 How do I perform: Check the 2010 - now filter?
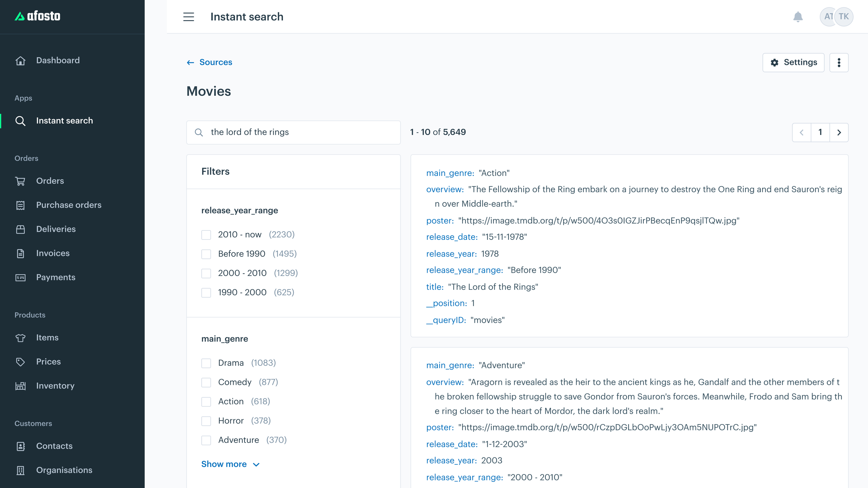pos(206,235)
